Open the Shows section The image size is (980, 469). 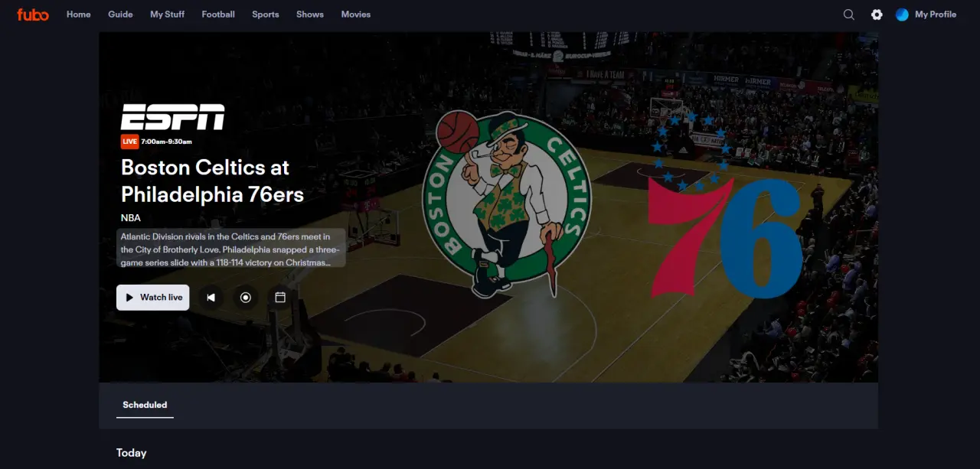310,15
